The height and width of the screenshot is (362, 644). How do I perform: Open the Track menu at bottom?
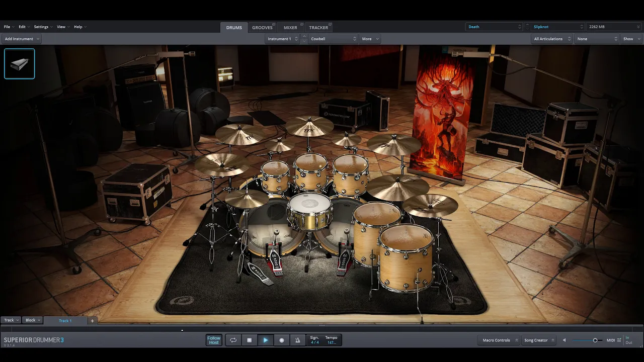click(12, 320)
